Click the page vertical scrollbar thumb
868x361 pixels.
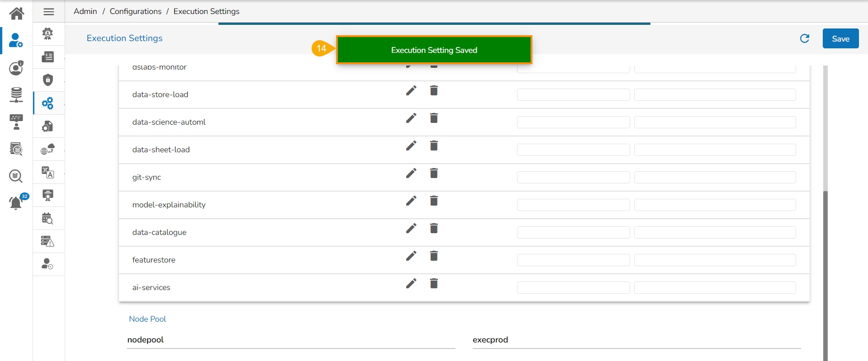[825, 276]
